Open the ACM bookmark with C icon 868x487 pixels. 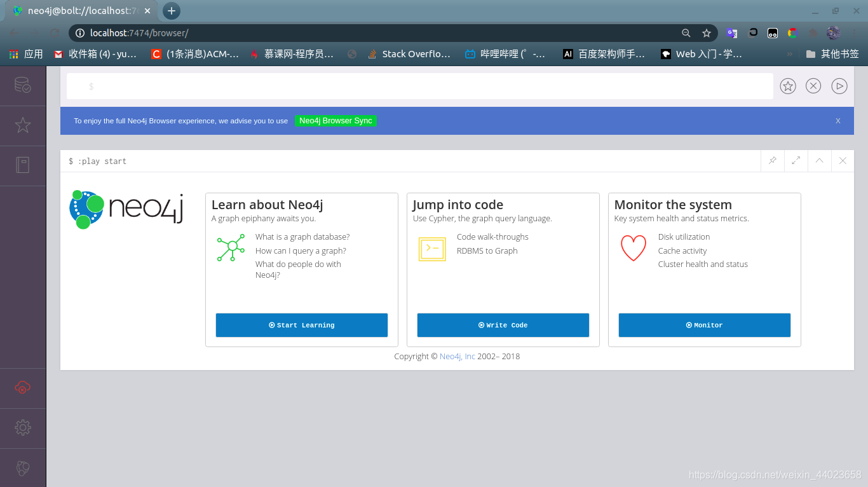tap(195, 54)
